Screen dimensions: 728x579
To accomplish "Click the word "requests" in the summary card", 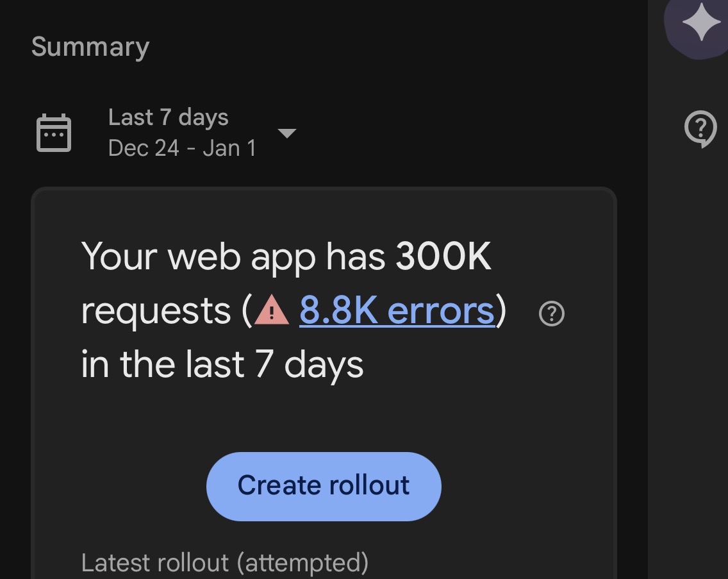I will 156,312.
